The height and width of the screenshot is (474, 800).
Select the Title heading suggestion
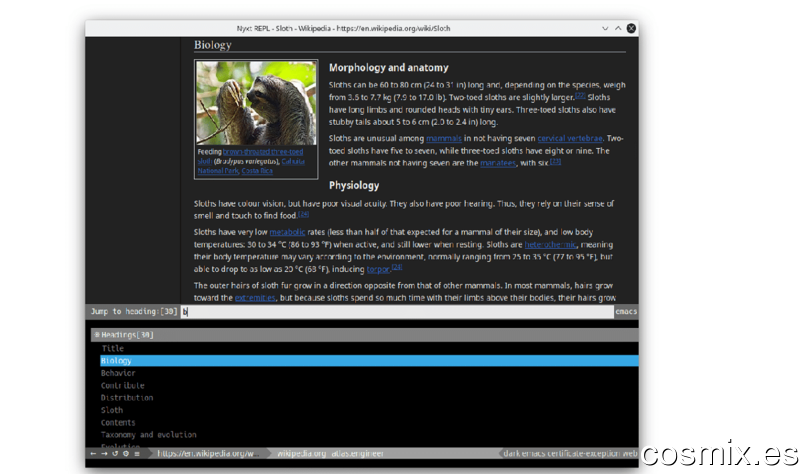tap(112, 348)
